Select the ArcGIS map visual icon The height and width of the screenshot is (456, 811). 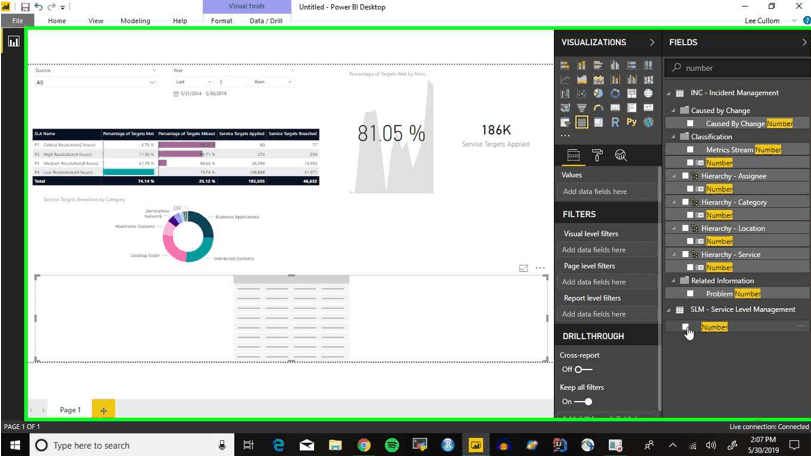point(648,123)
